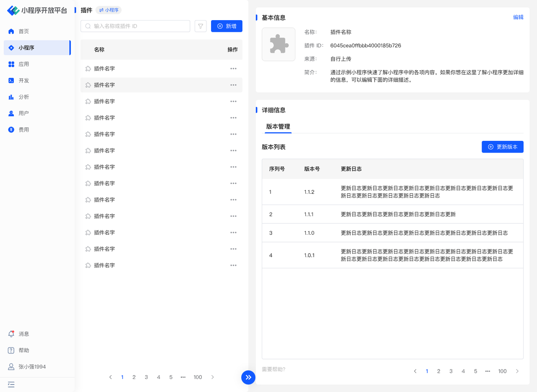537x392 pixels.
Task: Click the plugin puzzle thumbnail image
Action: [x=279, y=44]
